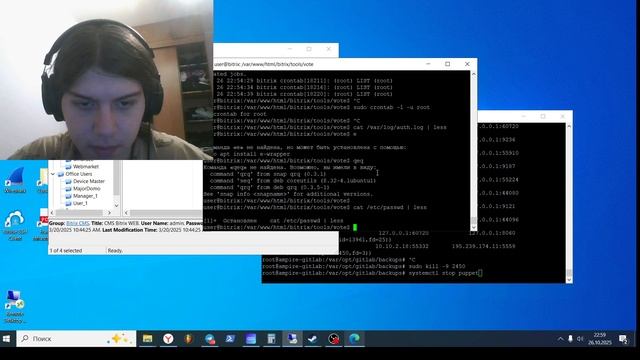640x360 pixels.
Task: Click the 'Ready.' status bar text
Action: click(x=115, y=251)
